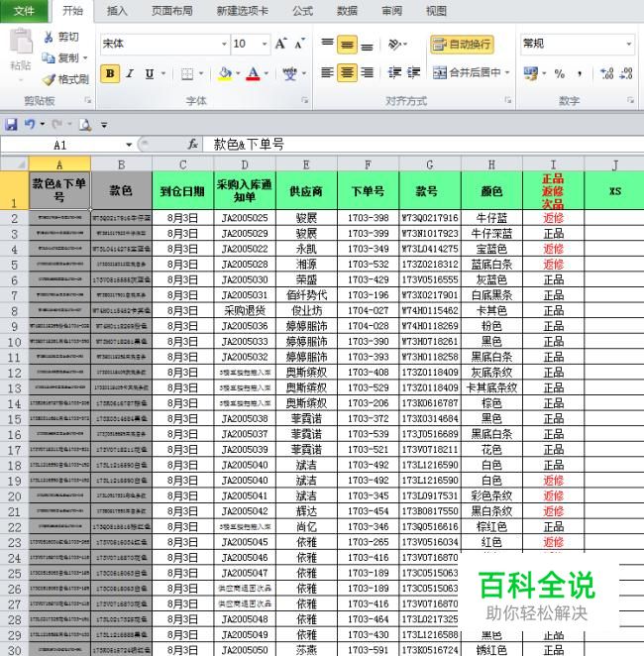Increase decimal places
Screen dimensions: 644x656
pos(606,73)
